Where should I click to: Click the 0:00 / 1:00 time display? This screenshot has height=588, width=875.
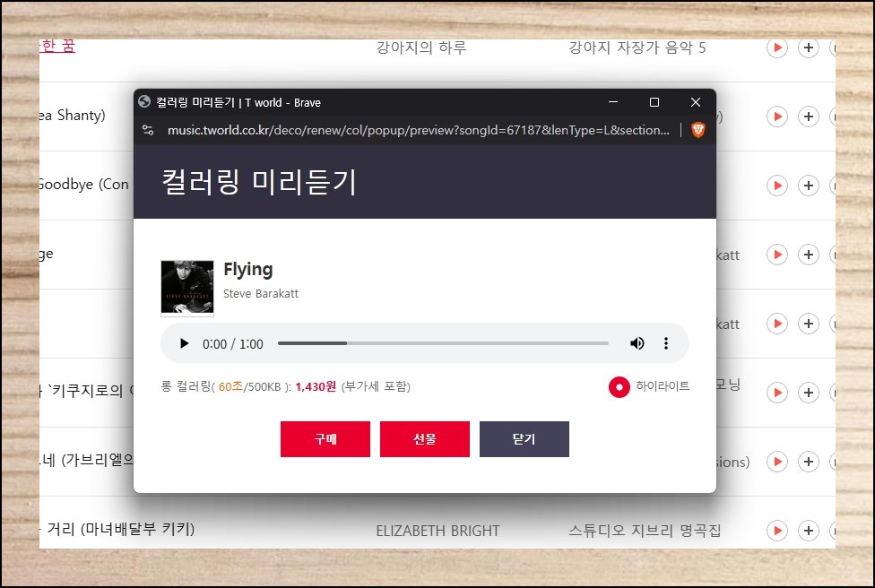(x=233, y=344)
